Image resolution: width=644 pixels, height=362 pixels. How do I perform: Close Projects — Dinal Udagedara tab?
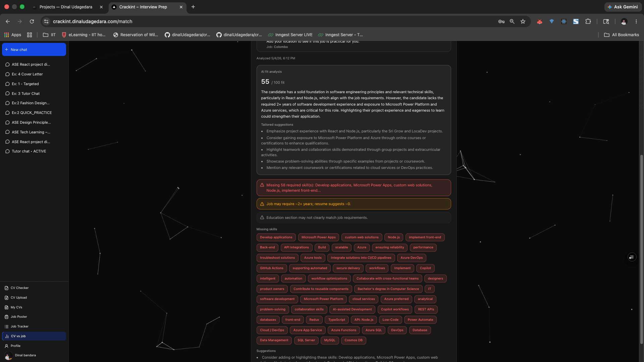pos(101,7)
